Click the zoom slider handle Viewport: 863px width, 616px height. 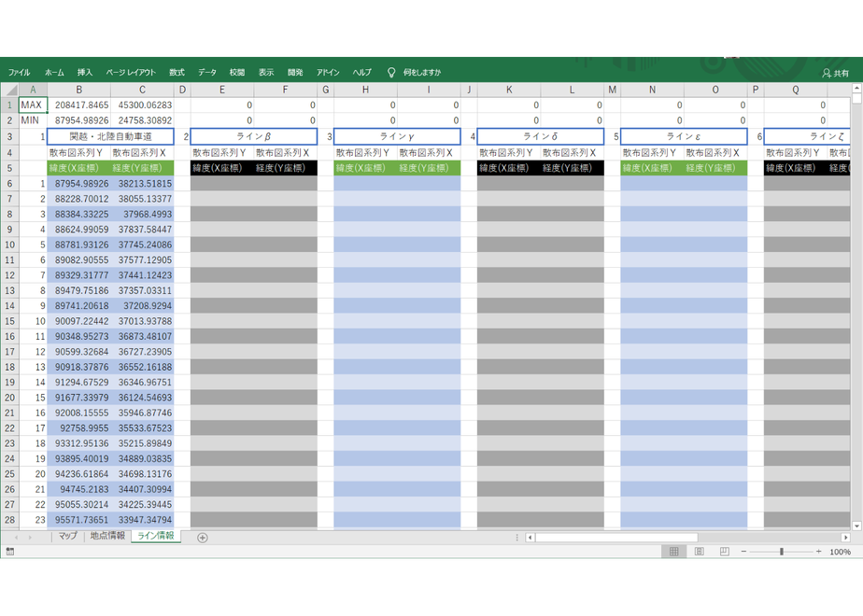782,552
